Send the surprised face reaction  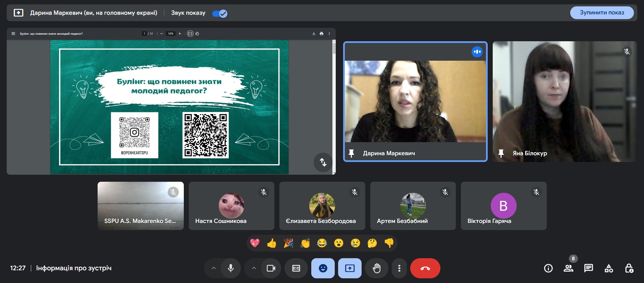click(339, 243)
